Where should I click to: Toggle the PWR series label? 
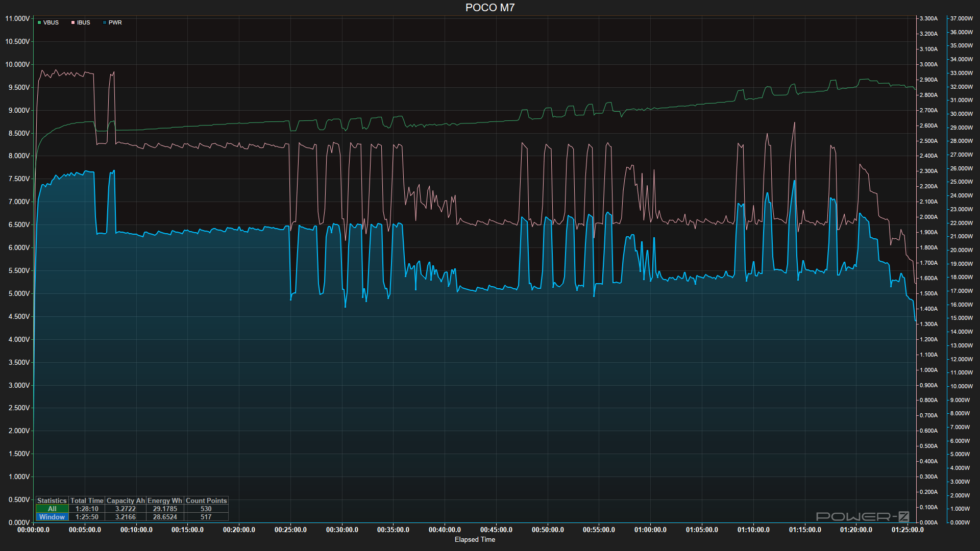tap(115, 22)
